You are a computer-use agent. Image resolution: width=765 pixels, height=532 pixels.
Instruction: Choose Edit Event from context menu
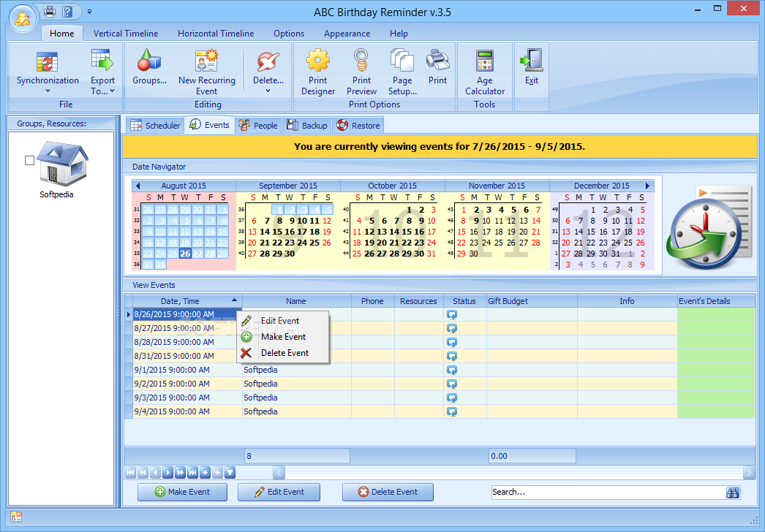pos(283,320)
